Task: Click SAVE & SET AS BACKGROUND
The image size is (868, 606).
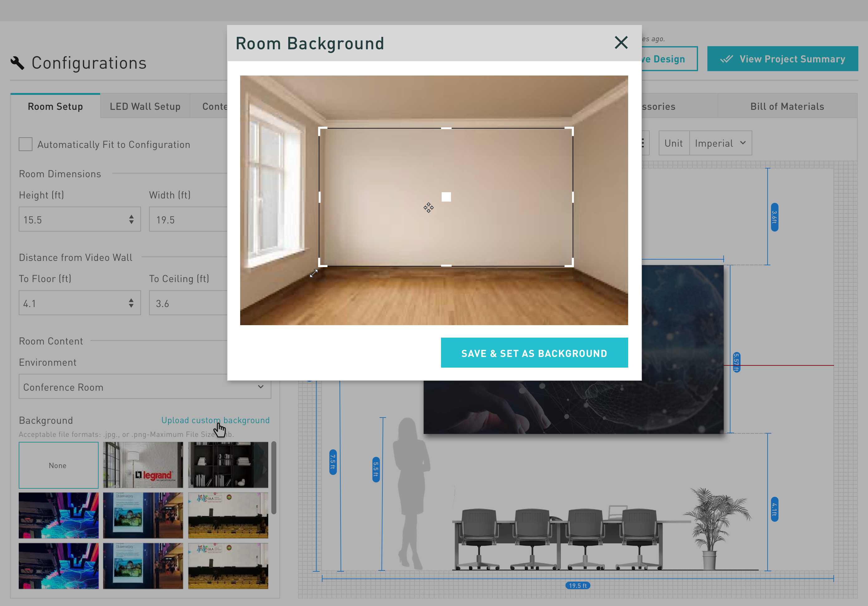Action: pos(534,353)
